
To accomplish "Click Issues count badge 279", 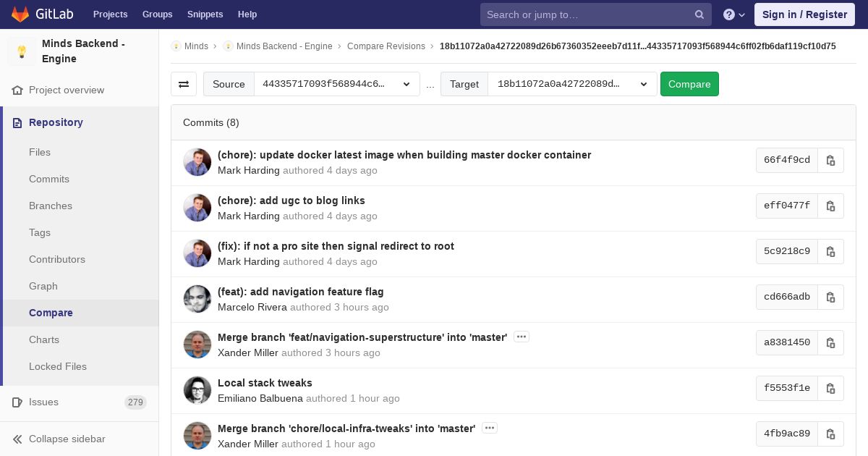I will (x=135, y=402).
